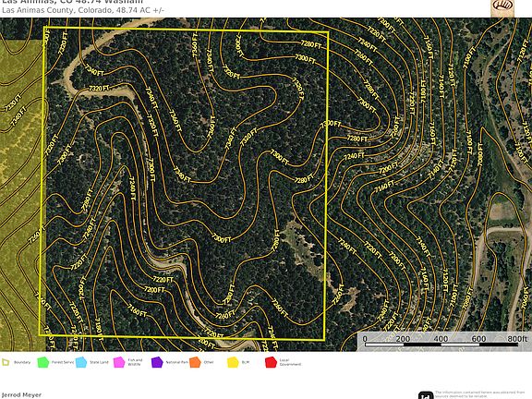Click the paw print logo at top right
This screenshot has width=532, height=399.
502,6
